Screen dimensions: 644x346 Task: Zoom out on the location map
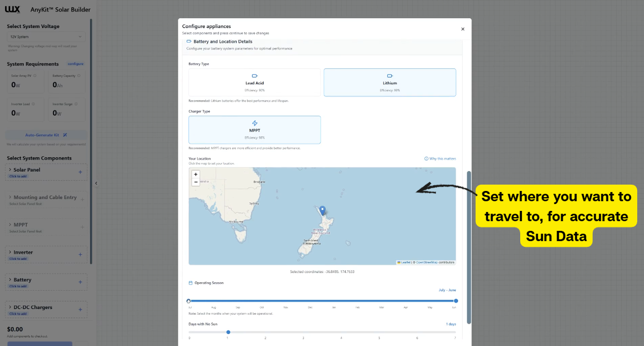point(196,182)
